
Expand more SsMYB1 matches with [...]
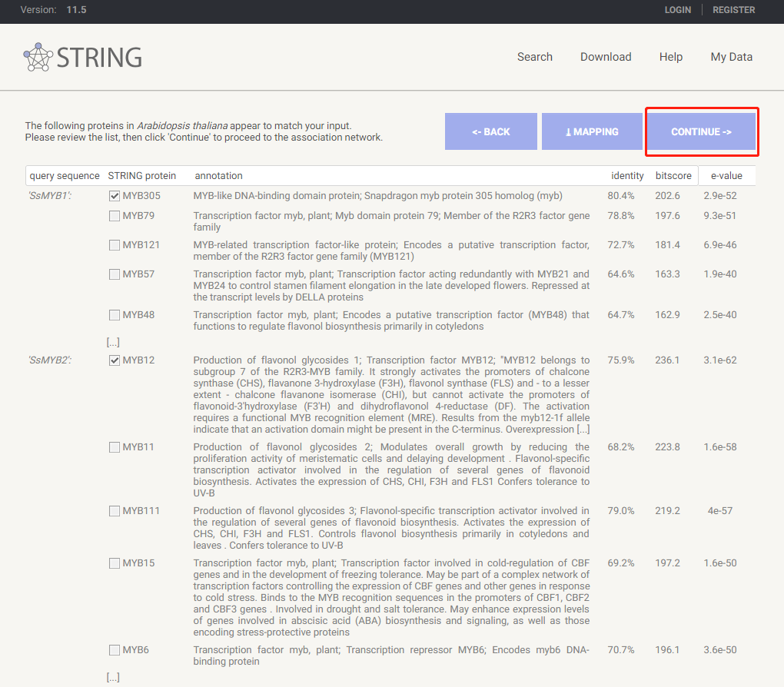point(113,343)
